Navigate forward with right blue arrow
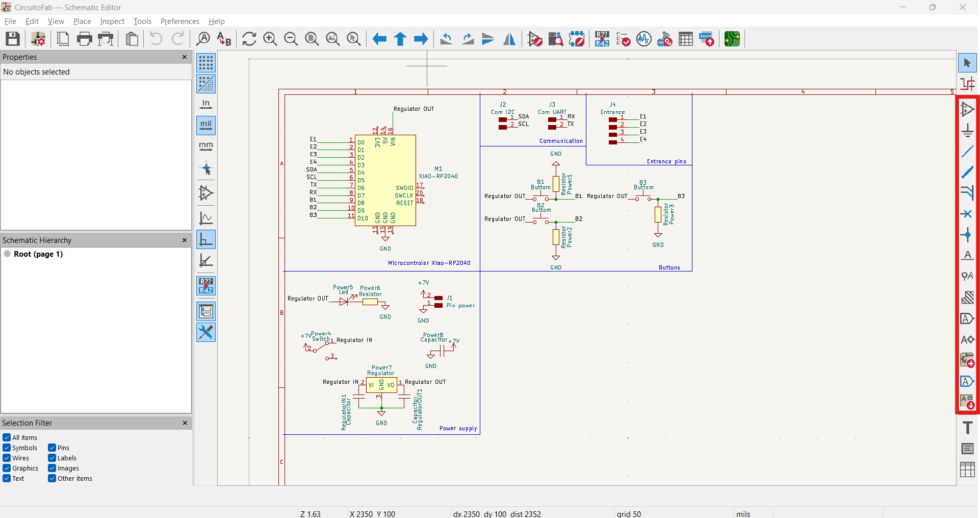This screenshot has width=980, height=518. click(x=421, y=39)
